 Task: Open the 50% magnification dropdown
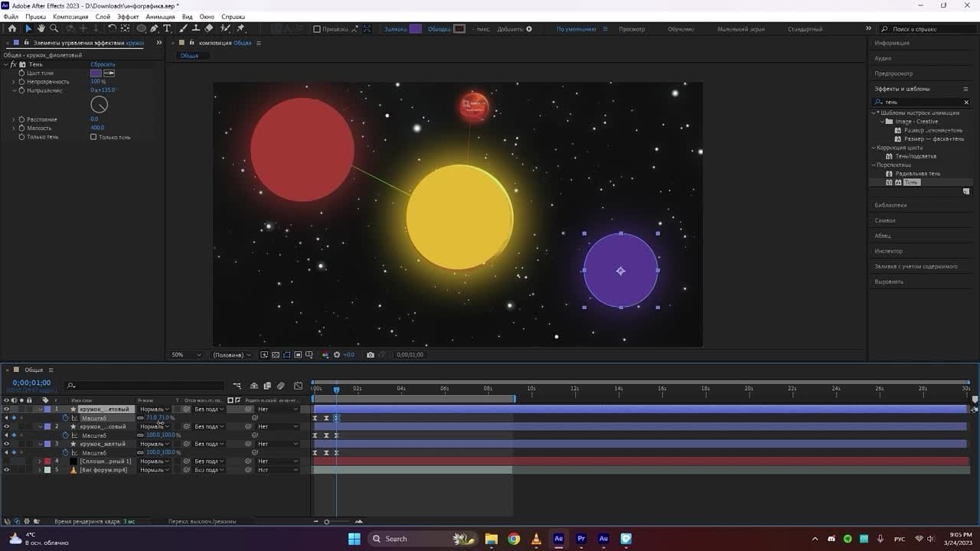(x=187, y=355)
